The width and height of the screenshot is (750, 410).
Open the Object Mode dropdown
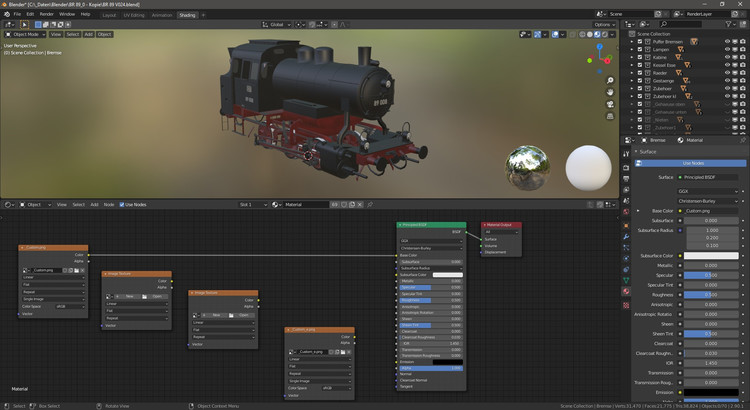25,34
